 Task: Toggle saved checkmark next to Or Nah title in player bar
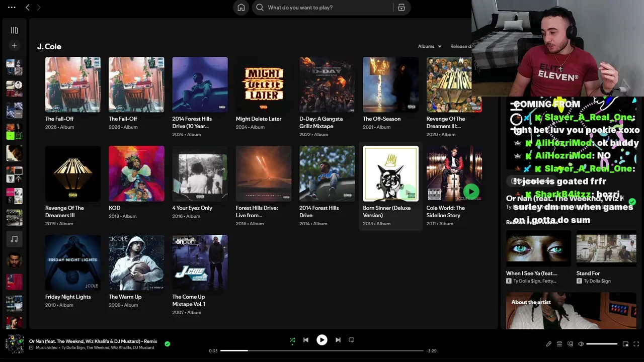click(167, 344)
